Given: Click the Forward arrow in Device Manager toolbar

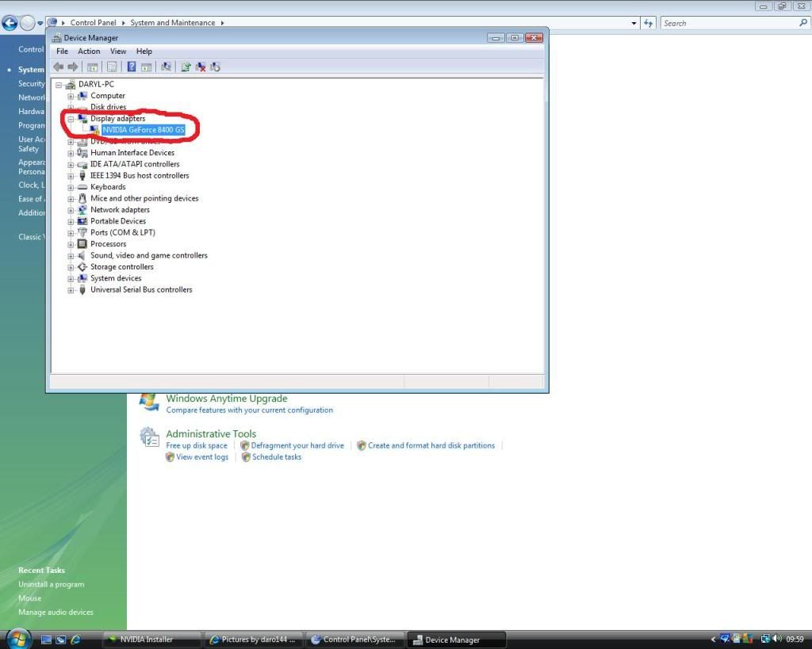Looking at the screenshot, I should coord(73,67).
